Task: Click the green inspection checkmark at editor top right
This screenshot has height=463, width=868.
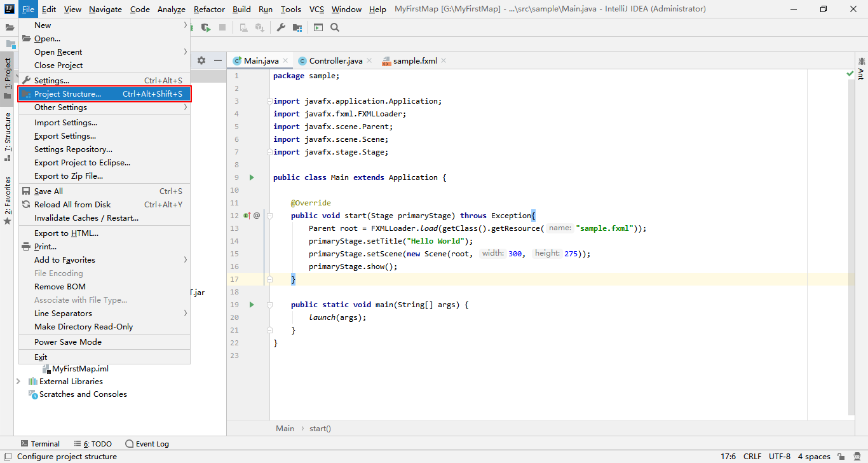Action: click(850, 74)
